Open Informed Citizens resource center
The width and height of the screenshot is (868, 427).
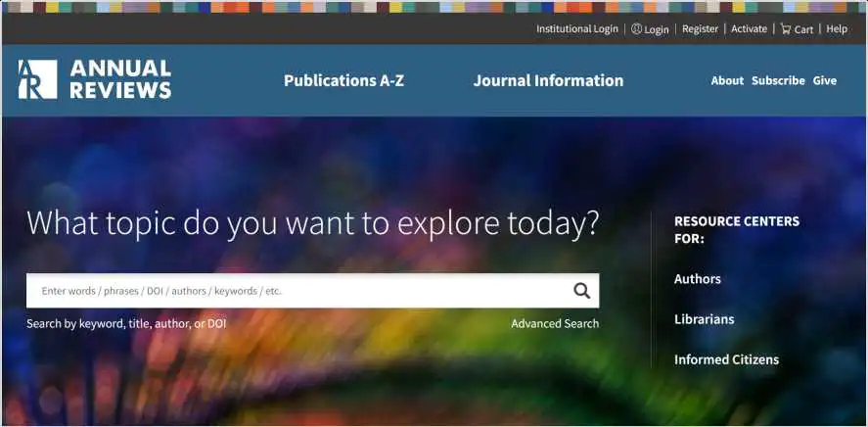tap(726, 360)
